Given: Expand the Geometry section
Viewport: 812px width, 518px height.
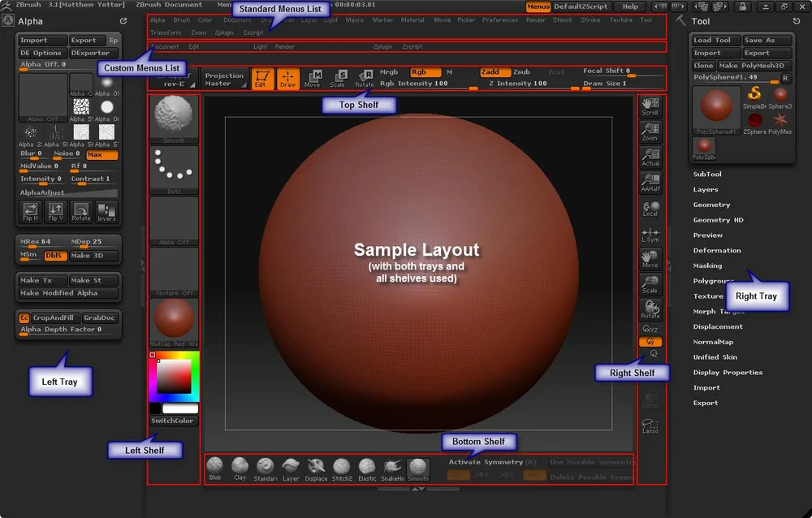Looking at the screenshot, I should click(711, 205).
